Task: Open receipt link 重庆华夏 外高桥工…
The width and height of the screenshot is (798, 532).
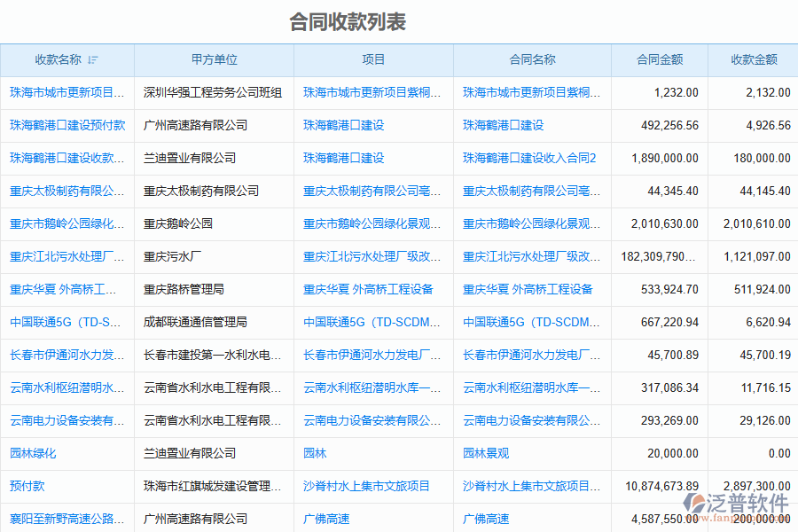Action: click(63, 290)
